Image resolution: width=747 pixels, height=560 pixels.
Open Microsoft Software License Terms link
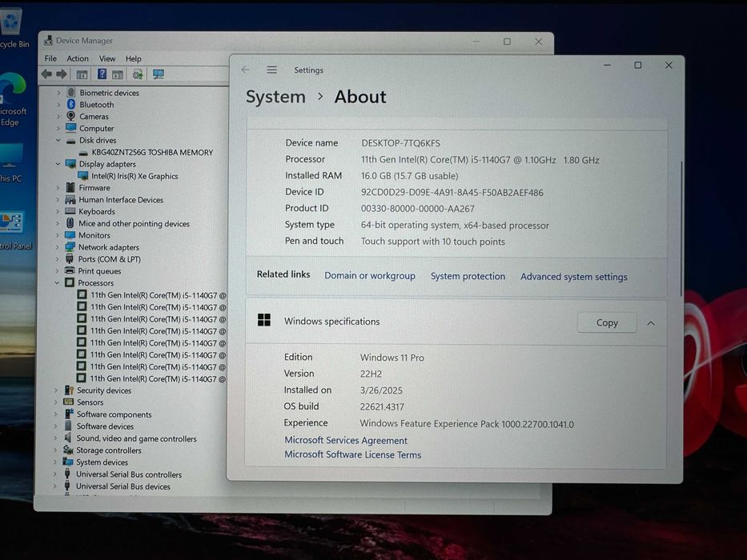pyautogui.click(x=352, y=454)
